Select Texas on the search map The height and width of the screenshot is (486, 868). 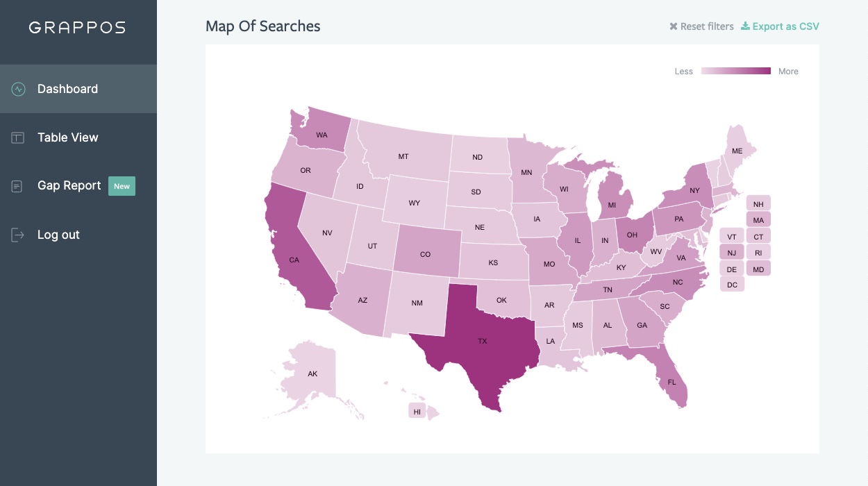coord(483,341)
